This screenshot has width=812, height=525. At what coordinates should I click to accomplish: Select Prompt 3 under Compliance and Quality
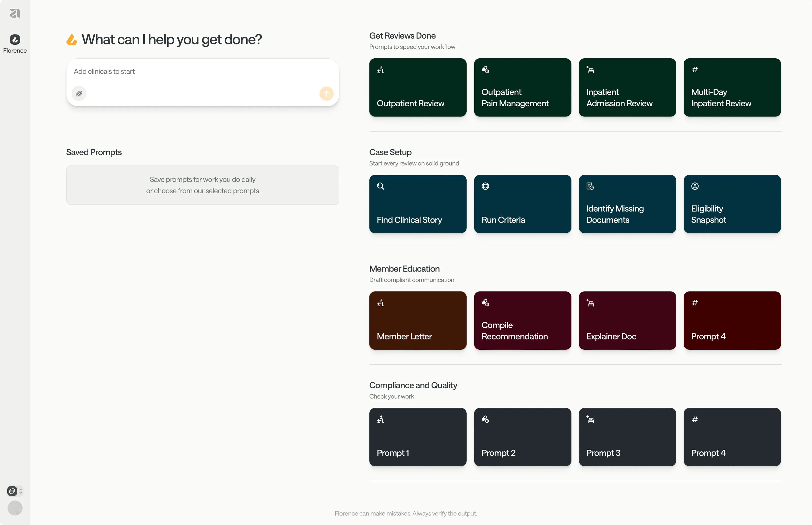[x=627, y=437]
